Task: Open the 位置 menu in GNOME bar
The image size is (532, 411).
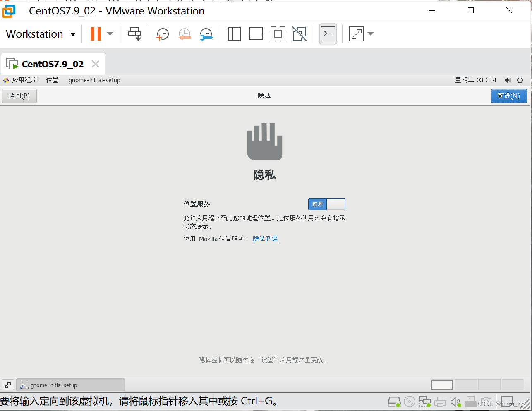Action: pyautogui.click(x=52, y=80)
